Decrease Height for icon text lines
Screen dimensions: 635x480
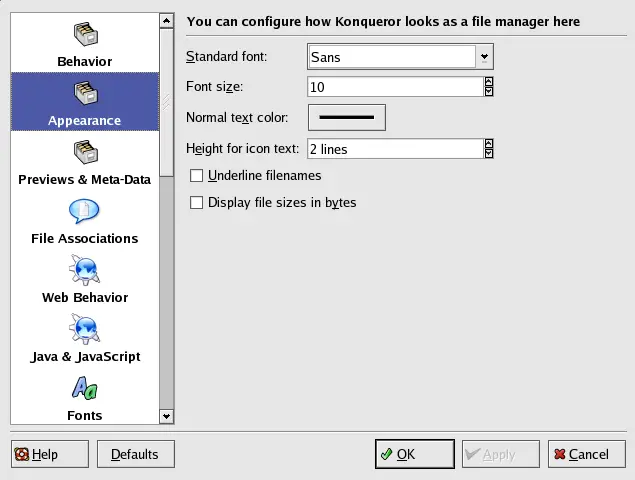[489, 154]
